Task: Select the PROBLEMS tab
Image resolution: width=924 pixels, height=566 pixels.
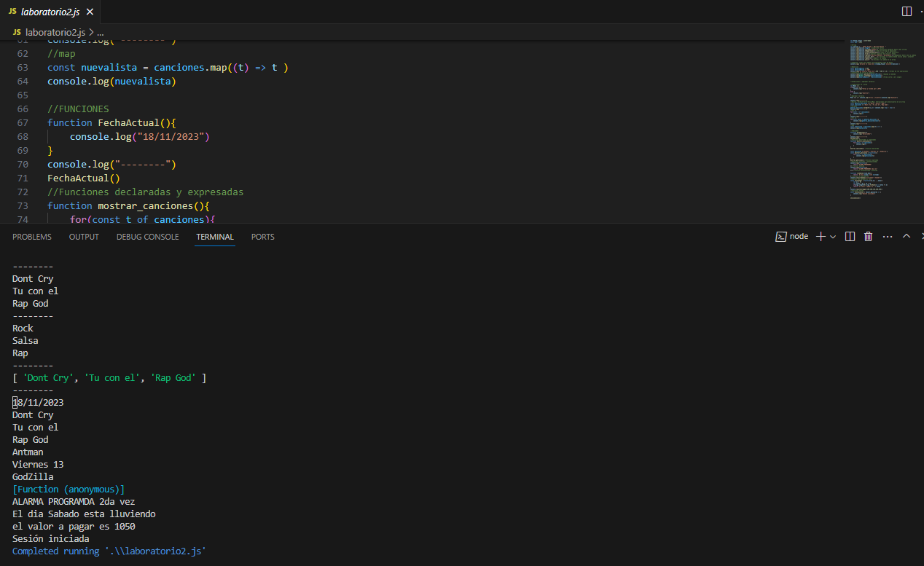Action: pos(31,237)
